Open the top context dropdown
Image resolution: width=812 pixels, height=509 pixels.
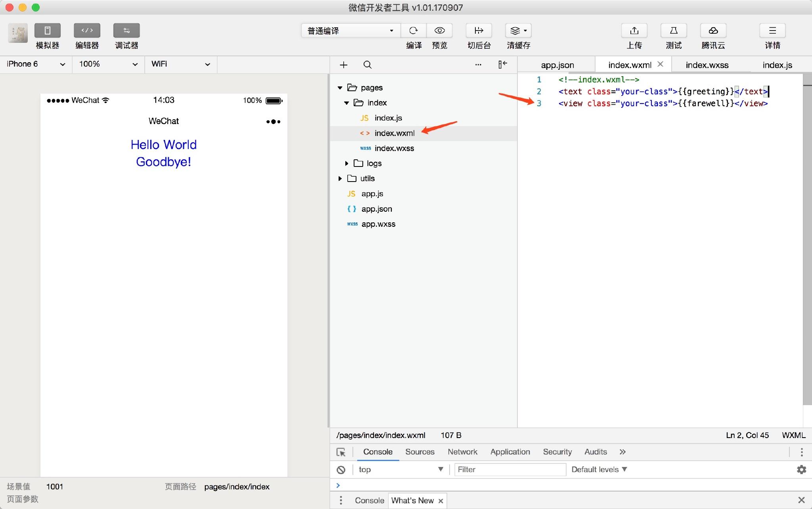click(401, 469)
